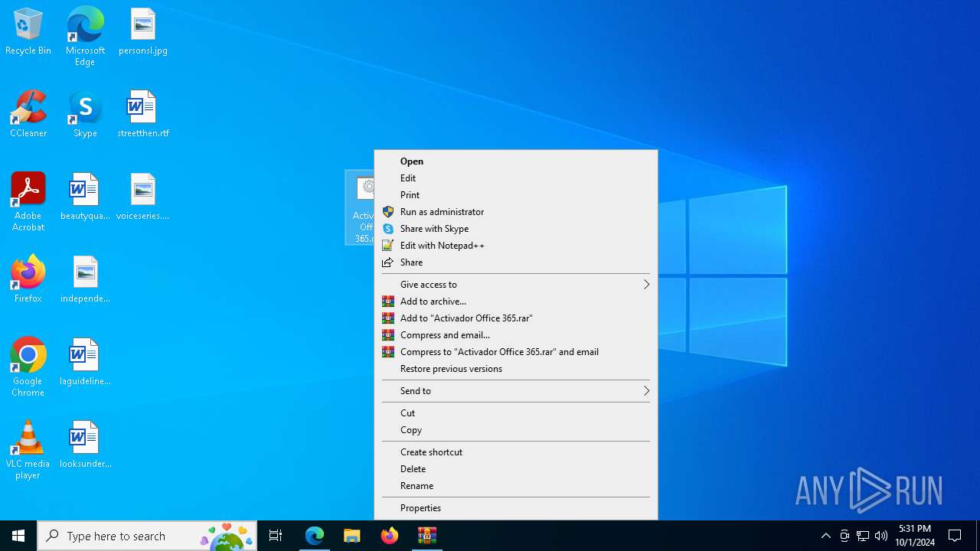Choose Run as administrator

point(516,212)
